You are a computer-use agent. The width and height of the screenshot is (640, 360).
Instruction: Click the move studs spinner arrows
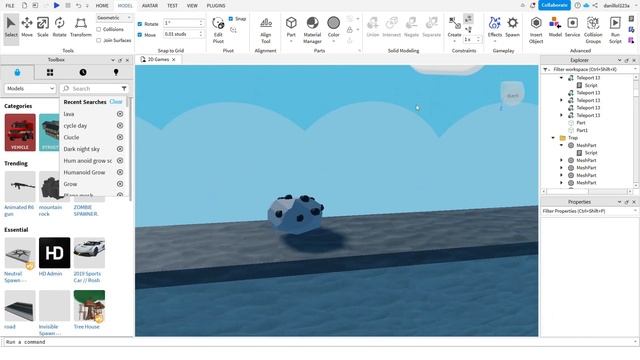click(201, 34)
